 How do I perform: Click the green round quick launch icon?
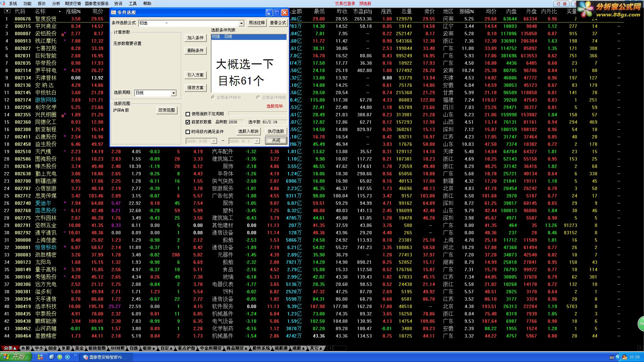coord(60,357)
